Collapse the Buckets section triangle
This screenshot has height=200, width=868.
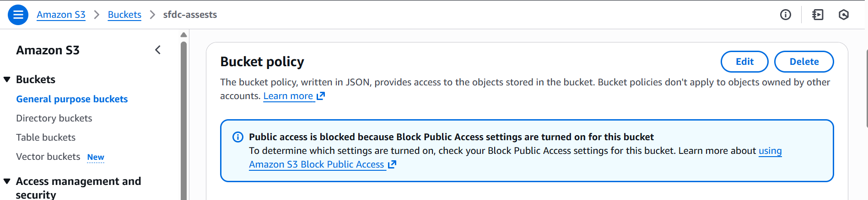click(7, 79)
